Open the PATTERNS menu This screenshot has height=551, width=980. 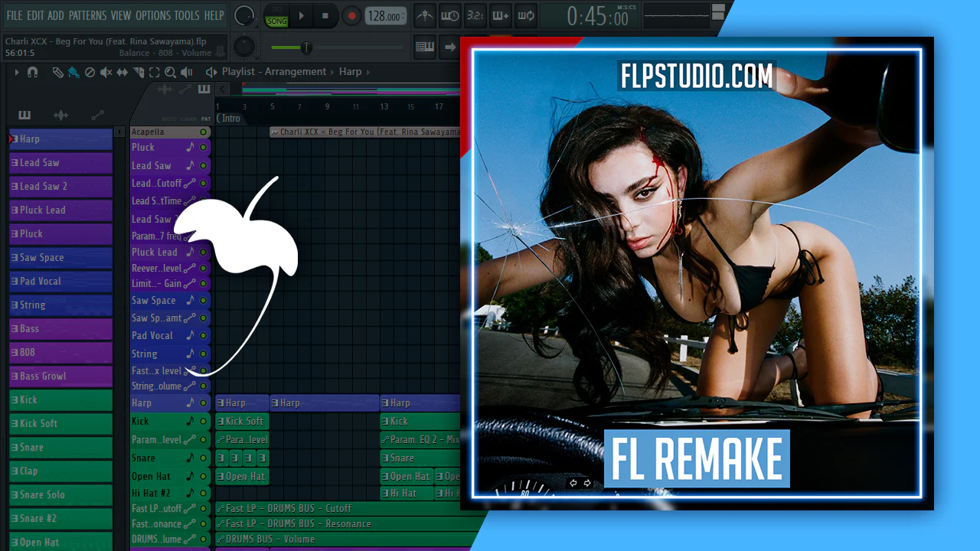click(87, 15)
